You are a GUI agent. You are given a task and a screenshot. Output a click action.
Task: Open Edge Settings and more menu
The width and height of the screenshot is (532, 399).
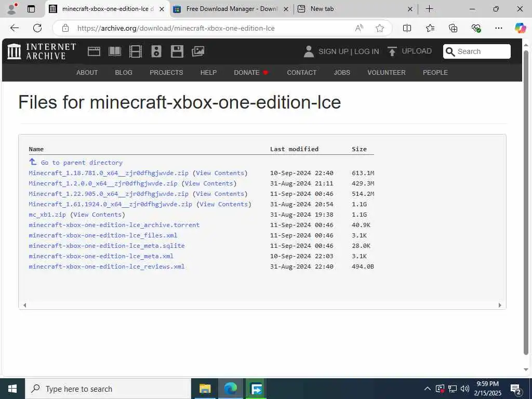(x=498, y=28)
